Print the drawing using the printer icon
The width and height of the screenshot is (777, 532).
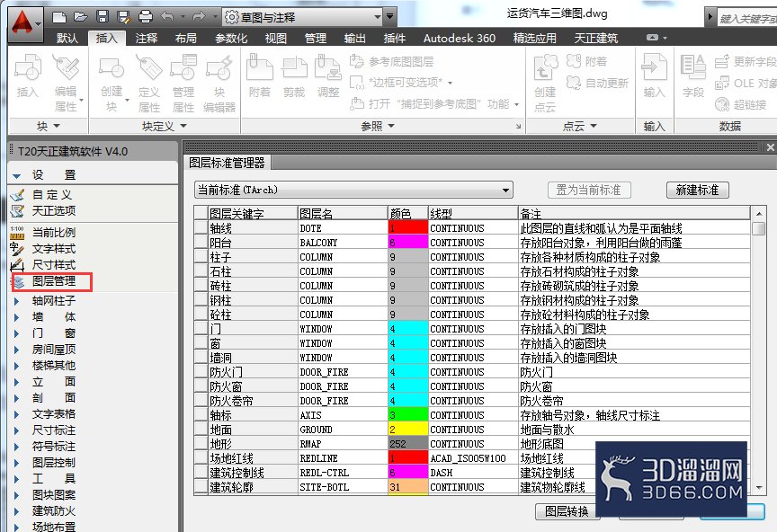(x=145, y=17)
